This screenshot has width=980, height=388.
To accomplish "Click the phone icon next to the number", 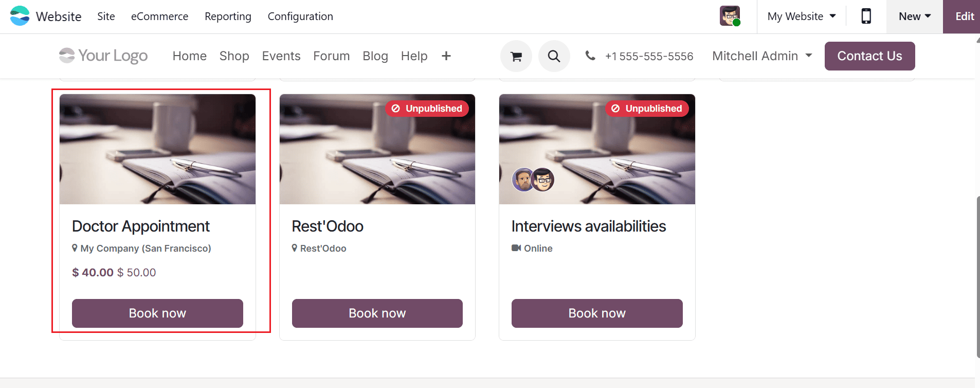I will [591, 56].
